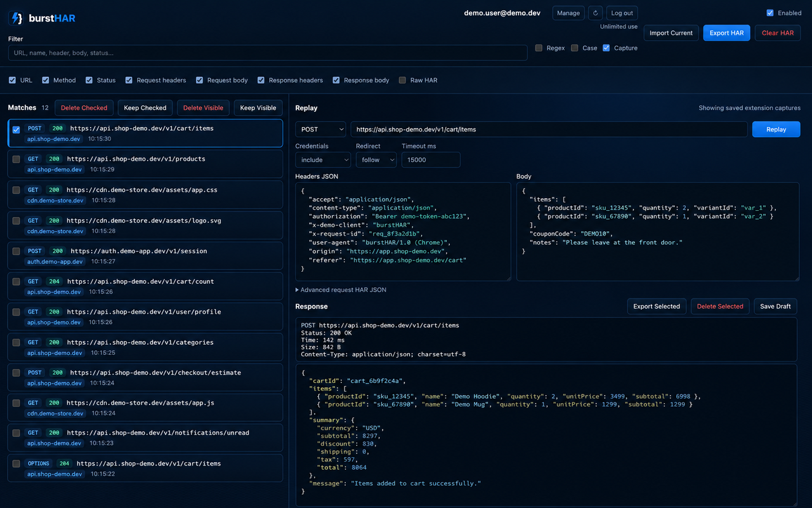The height and width of the screenshot is (508, 812).
Task: Click Delete Checked
Action: (x=84, y=108)
